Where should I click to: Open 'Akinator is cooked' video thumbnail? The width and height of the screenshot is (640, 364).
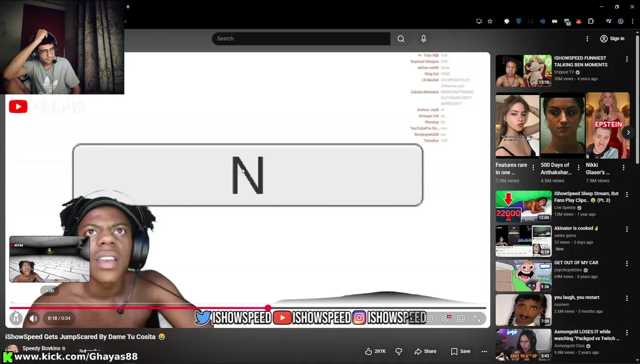coord(523,241)
